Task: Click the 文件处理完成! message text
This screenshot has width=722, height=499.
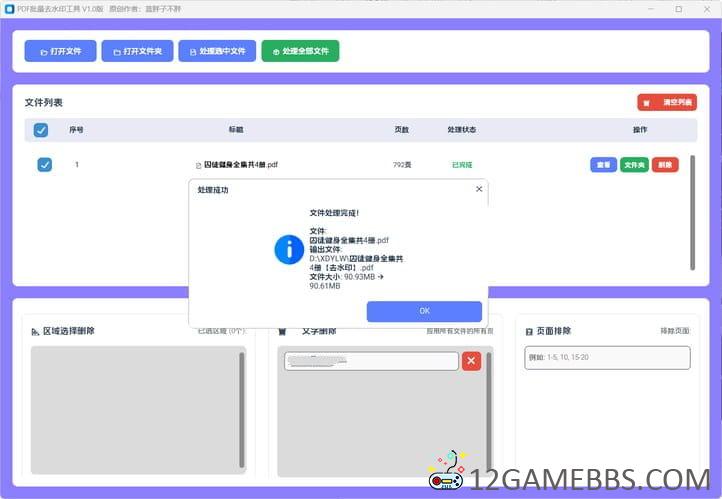Action: (x=334, y=213)
